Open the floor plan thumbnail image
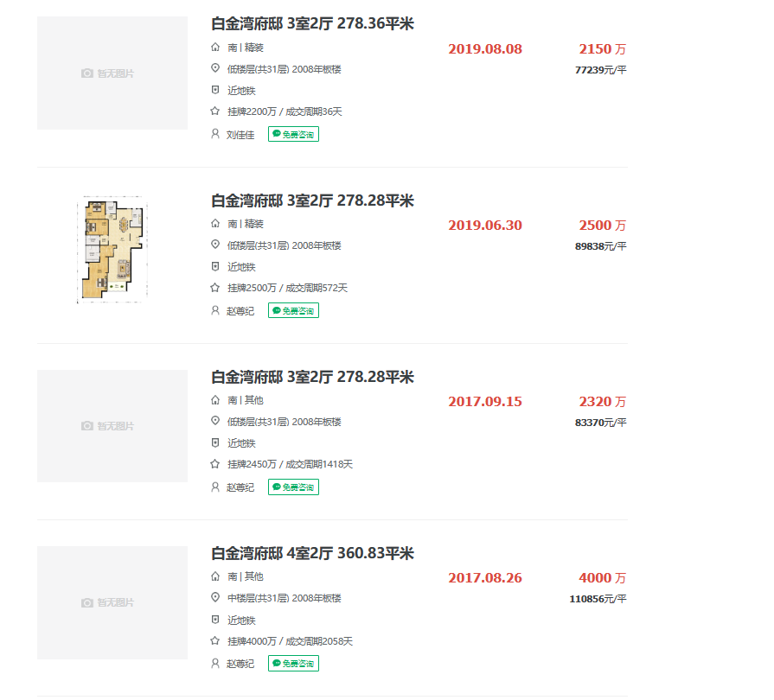Viewport: 774px width, 700px height. coord(112,250)
